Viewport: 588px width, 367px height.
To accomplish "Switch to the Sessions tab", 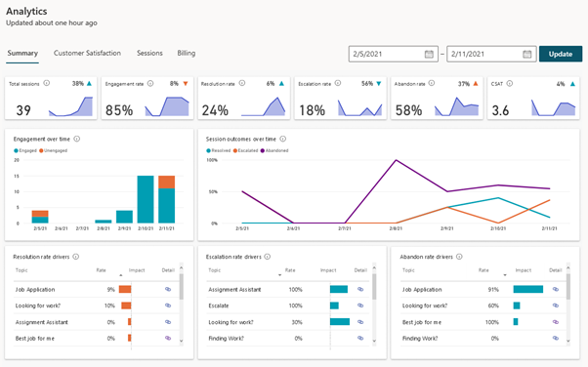I will point(149,54).
